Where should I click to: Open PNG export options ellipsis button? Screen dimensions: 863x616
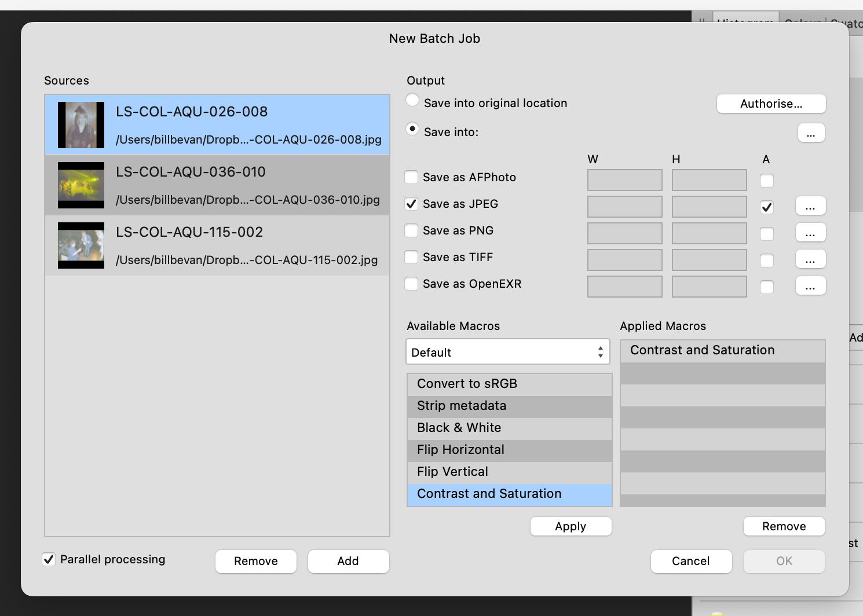810,233
